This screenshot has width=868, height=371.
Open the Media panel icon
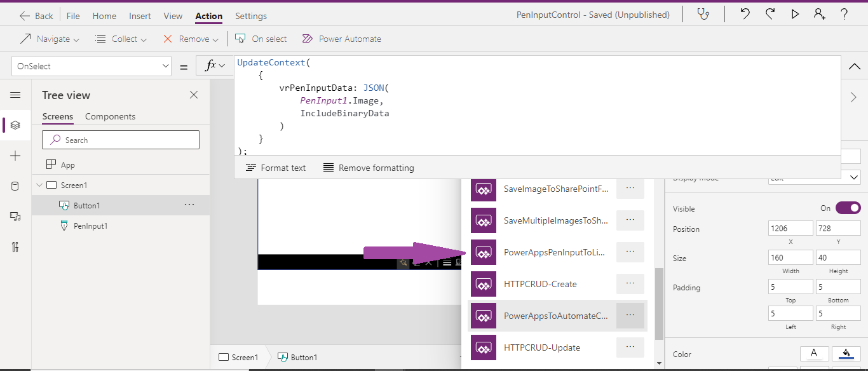tap(15, 215)
